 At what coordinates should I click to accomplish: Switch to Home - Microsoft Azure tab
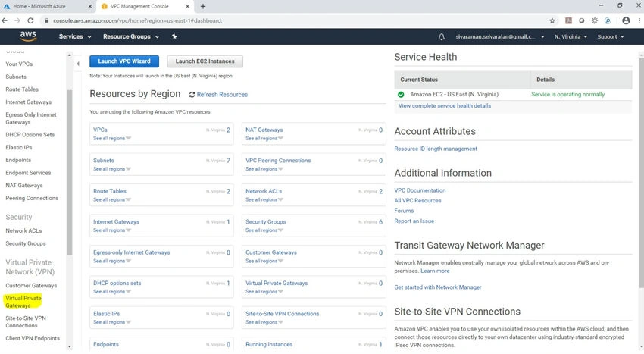tap(47, 6)
